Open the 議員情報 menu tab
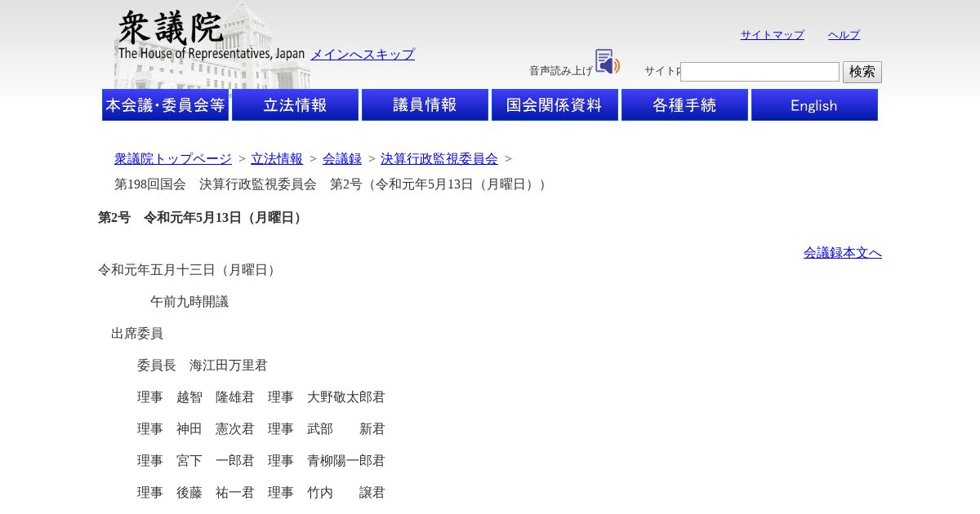 425,105
